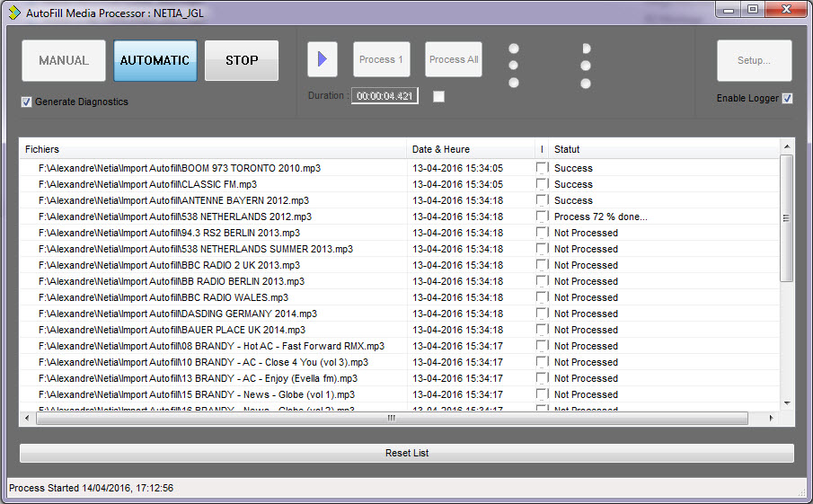Sort by the Date & Heure column
The height and width of the screenshot is (504, 813).
(470, 149)
